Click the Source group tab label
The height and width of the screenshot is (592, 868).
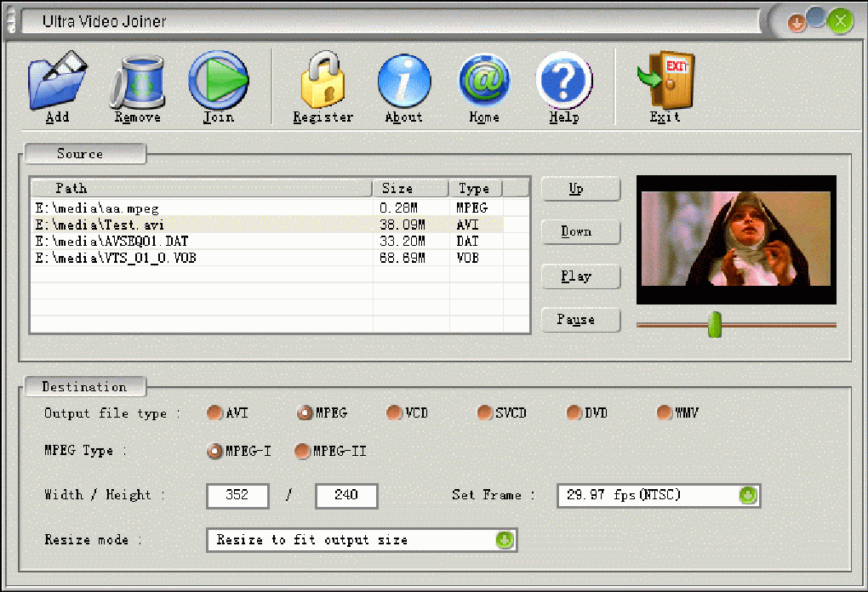(85, 154)
